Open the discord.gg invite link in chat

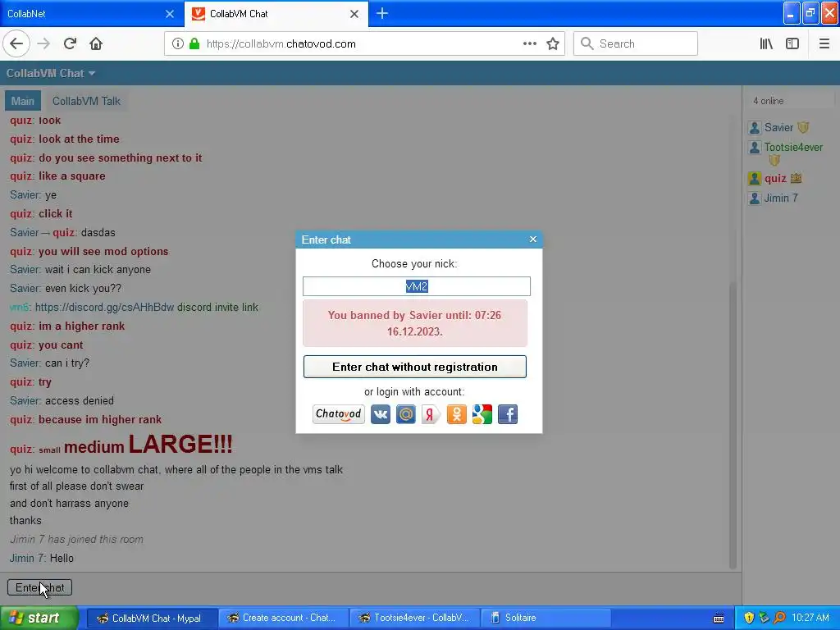click(104, 308)
